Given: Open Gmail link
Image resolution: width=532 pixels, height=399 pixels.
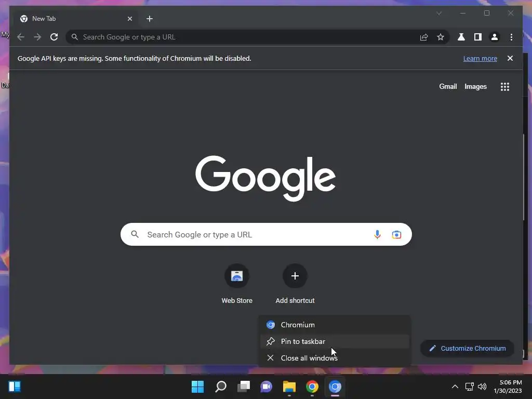Looking at the screenshot, I should point(448,87).
